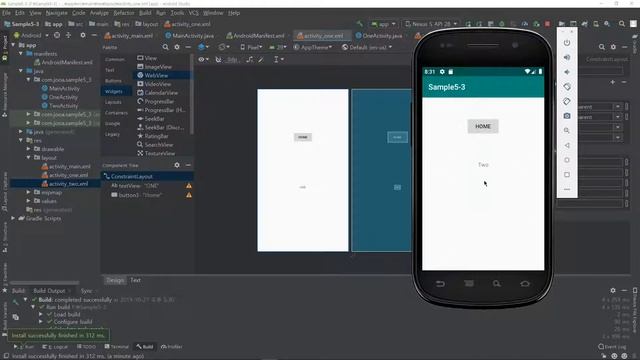Open the API 28 version dropdown
This screenshot has height=360, width=640.
278,47
